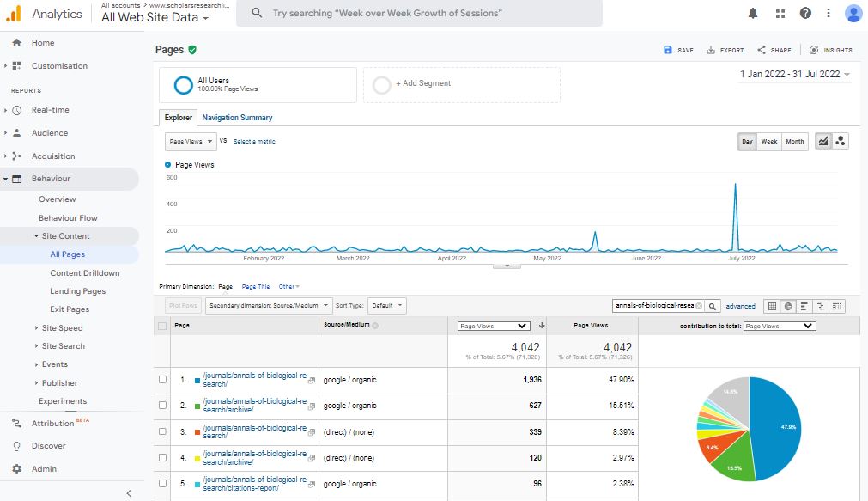Click the advanced filter link
The width and height of the screenshot is (868, 501).
[x=740, y=306]
